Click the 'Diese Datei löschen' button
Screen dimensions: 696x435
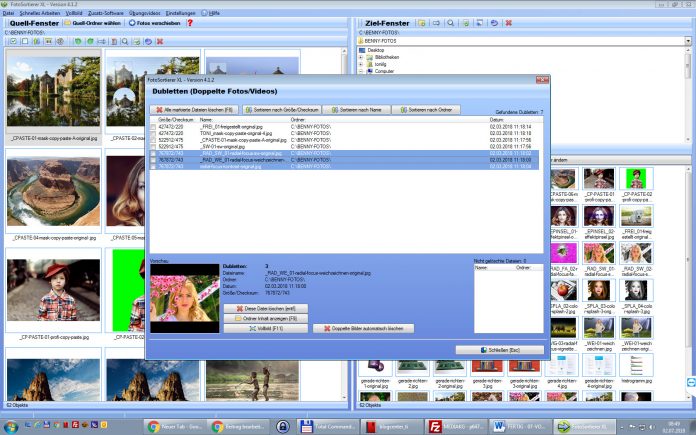pyautogui.click(x=265, y=308)
